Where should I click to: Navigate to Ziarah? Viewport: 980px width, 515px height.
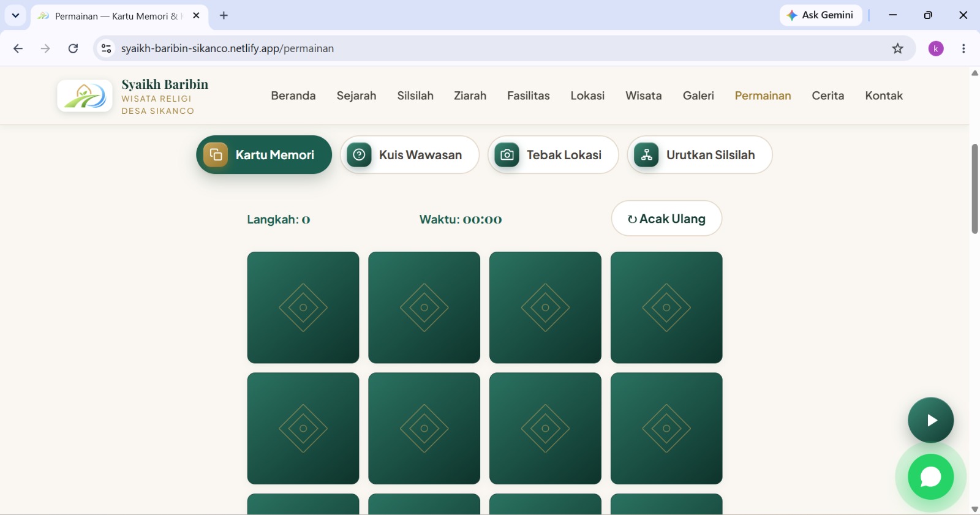pos(470,96)
